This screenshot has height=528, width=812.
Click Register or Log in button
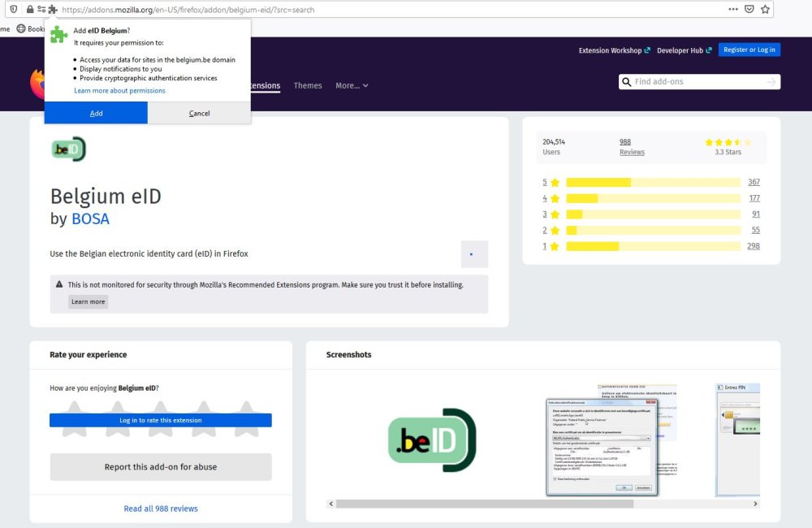click(x=749, y=50)
